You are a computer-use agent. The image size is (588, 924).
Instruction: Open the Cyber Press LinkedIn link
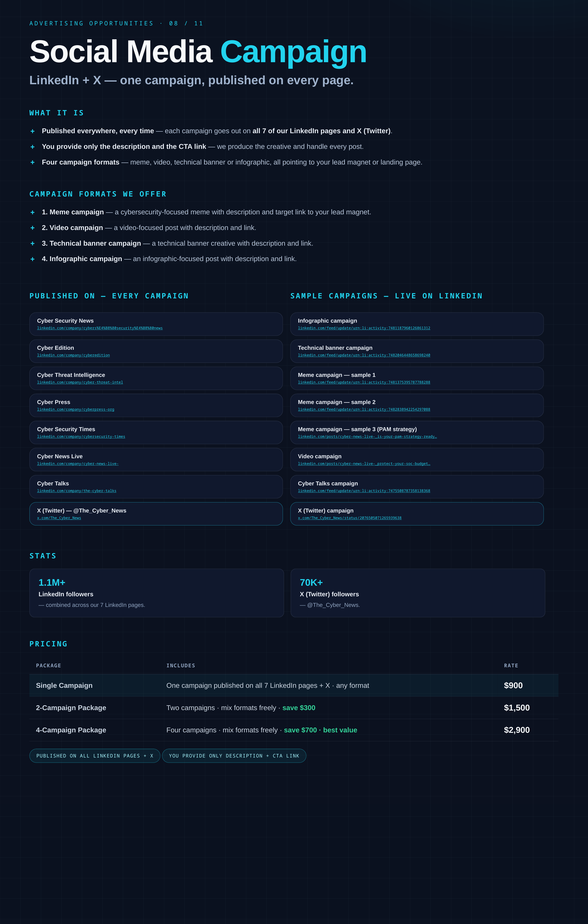click(x=76, y=410)
